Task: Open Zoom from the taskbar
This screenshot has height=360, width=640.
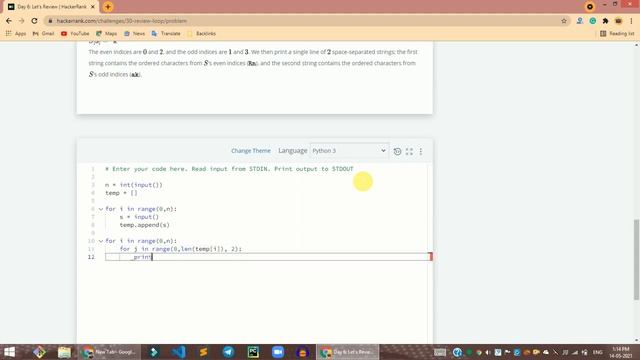Action: [278, 352]
